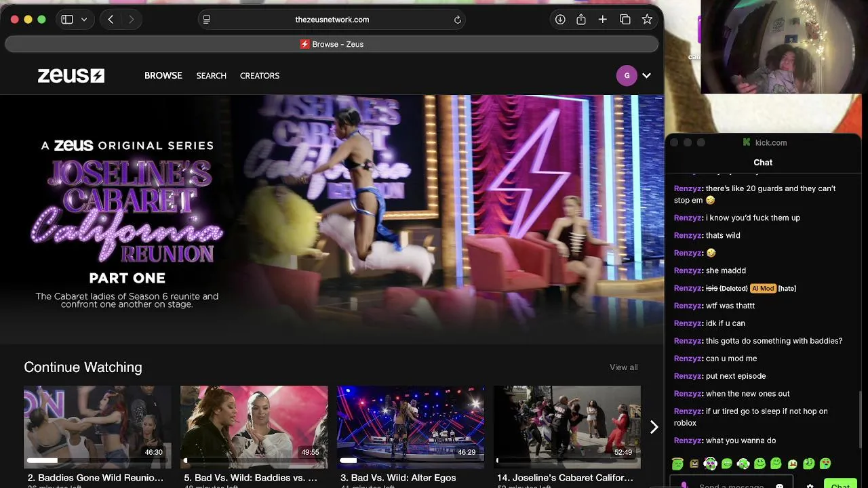
Task: Click the chat window scrollbar
Action: 859,419
